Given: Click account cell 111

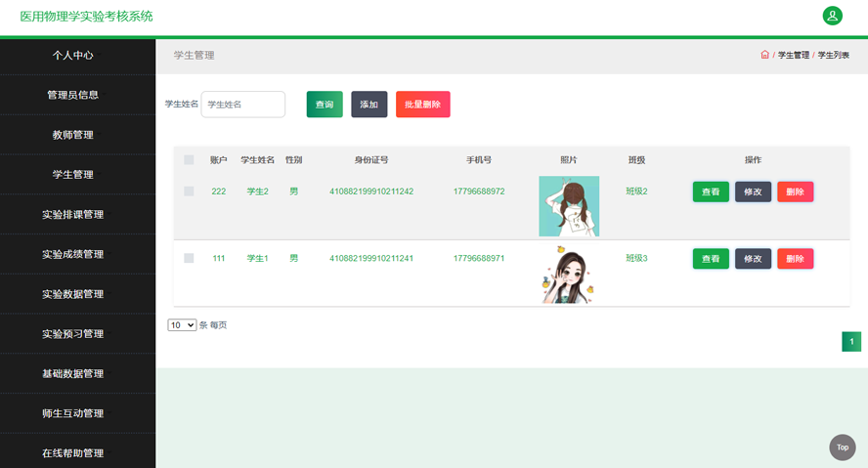Looking at the screenshot, I should 219,258.
